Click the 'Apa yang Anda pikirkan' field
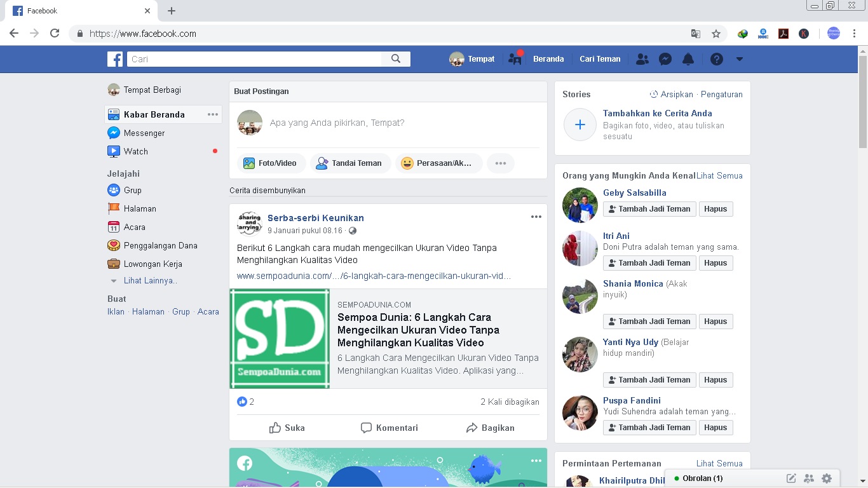This screenshot has height=488, width=868. [x=337, y=123]
